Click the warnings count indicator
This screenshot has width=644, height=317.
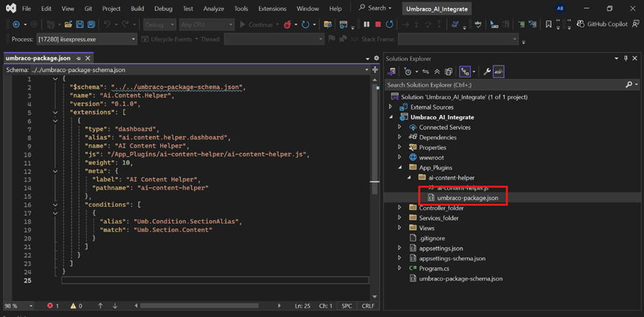click(x=77, y=306)
